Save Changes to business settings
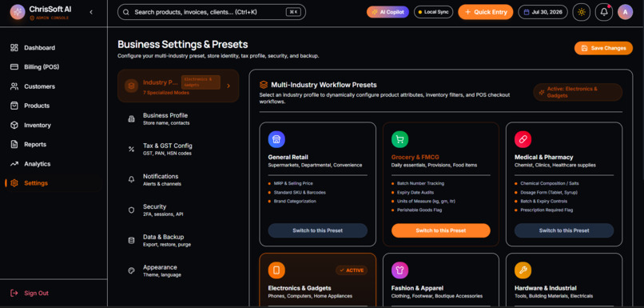Screen dimensions: 644x308 click(603, 48)
